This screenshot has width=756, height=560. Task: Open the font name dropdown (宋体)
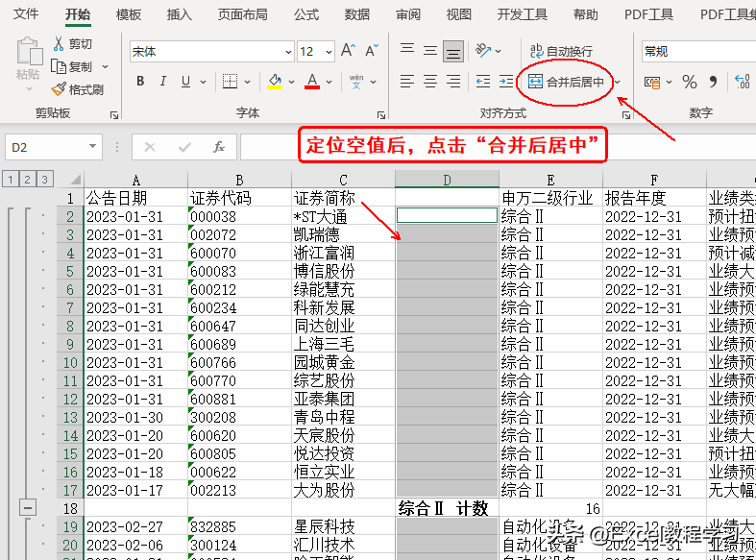point(288,52)
